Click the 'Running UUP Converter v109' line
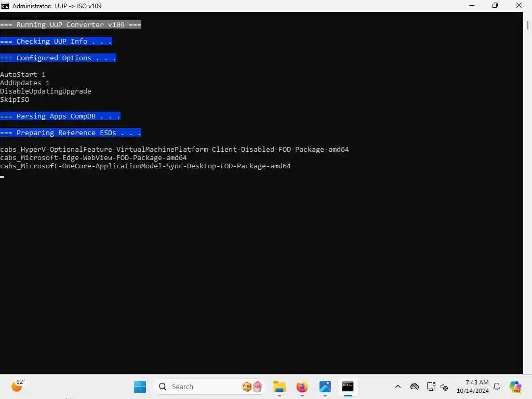Viewport: 532px width, 399px height. coord(71,24)
